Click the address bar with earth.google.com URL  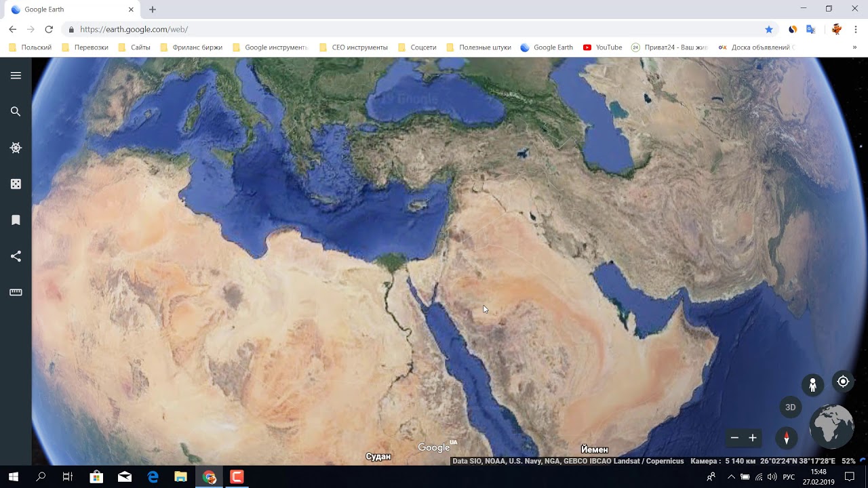(414, 29)
